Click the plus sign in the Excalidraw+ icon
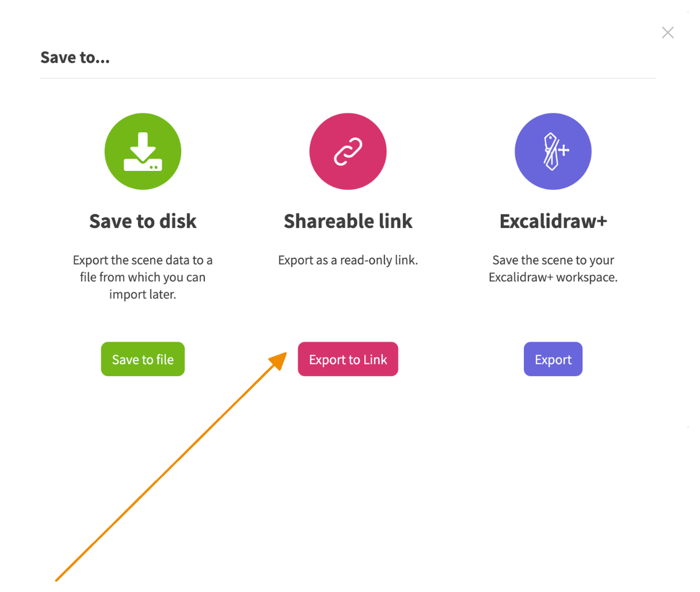 (565, 151)
